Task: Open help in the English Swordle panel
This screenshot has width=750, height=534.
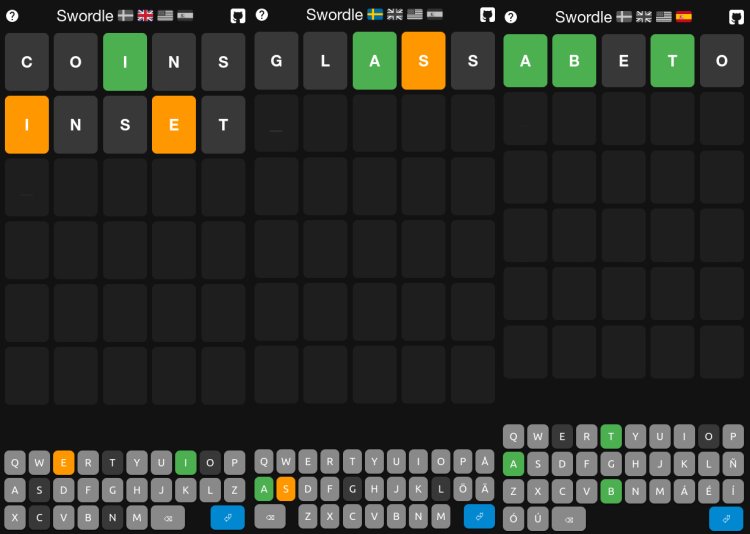Action: (12, 16)
